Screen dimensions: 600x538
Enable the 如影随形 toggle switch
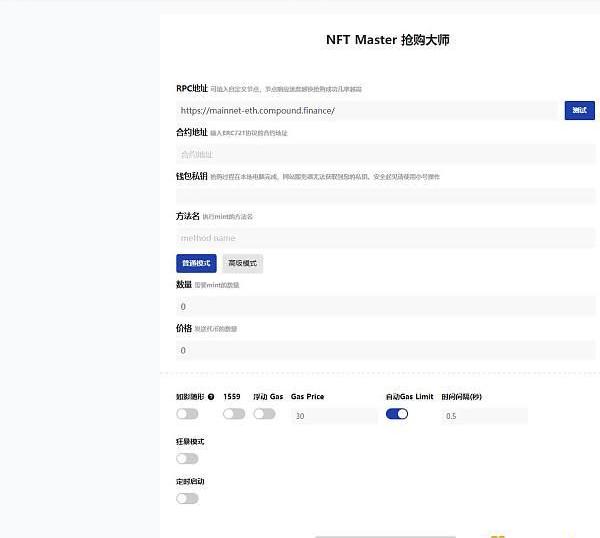pyautogui.click(x=187, y=414)
